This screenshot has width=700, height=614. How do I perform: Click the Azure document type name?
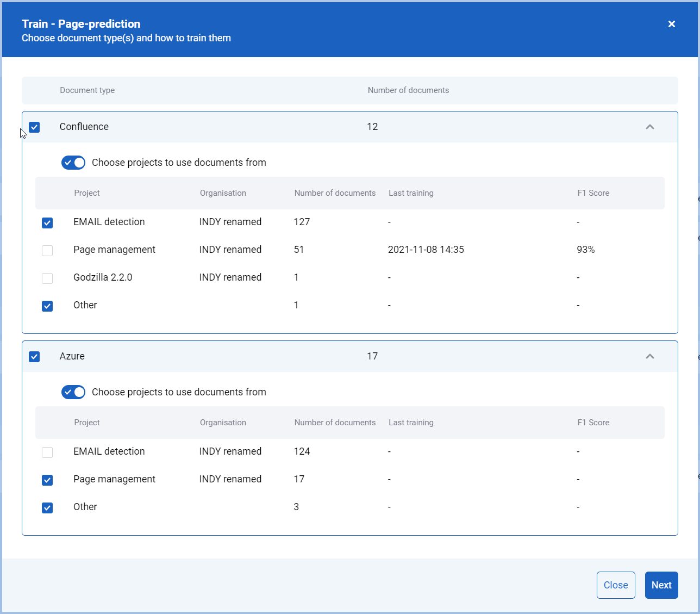point(72,356)
